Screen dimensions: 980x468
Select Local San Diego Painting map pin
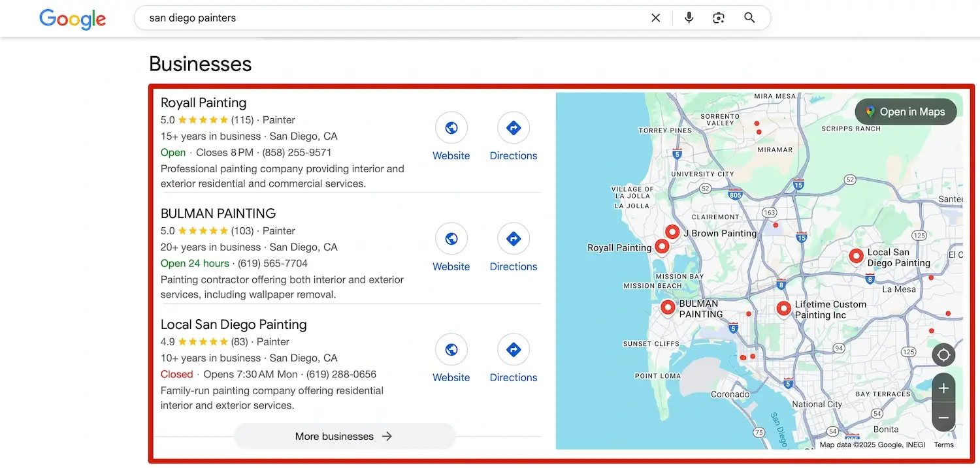(x=856, y=257)
